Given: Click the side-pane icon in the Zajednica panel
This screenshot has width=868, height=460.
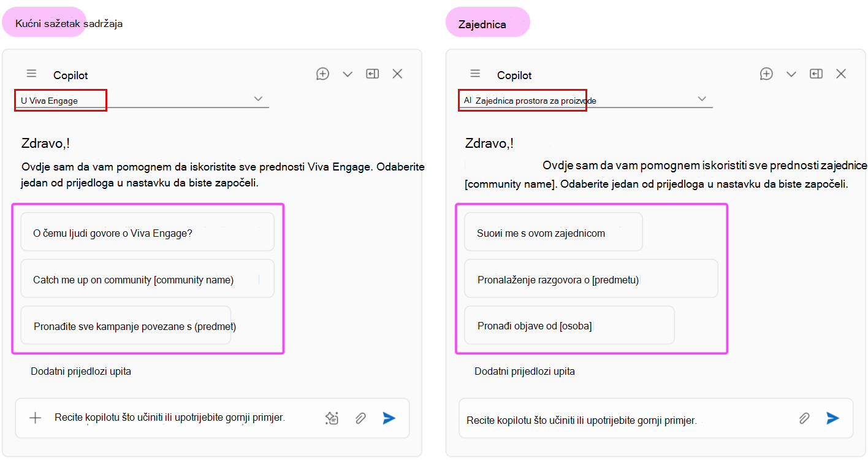Looking at the screenshot, I should (x=816, y=74).
